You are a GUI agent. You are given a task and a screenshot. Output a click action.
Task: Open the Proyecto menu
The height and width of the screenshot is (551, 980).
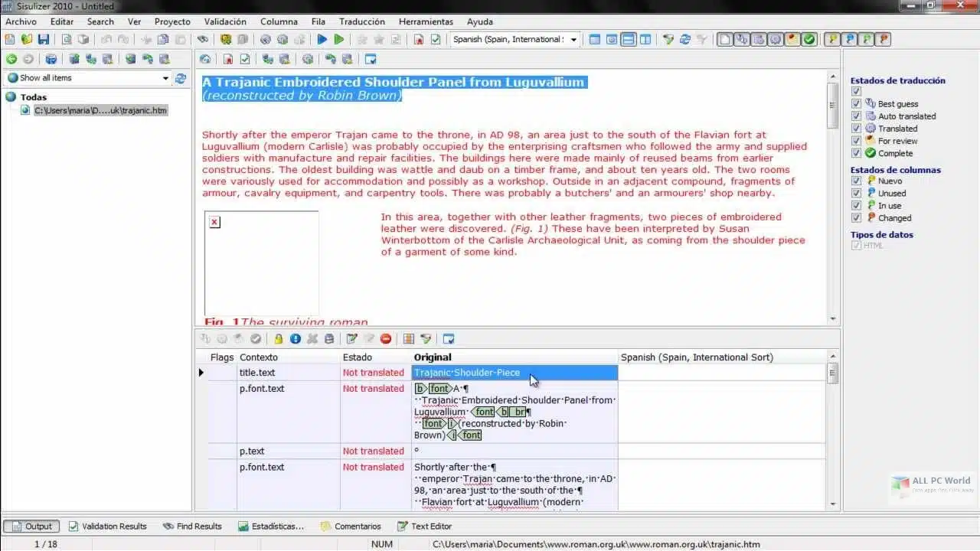click(x=172, y=21)
